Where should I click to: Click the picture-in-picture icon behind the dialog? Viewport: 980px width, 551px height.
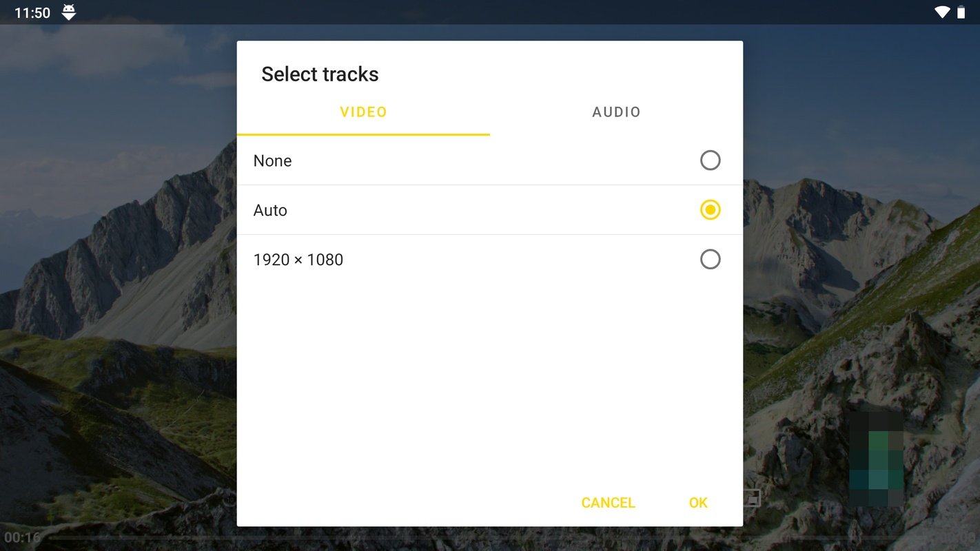pos(752,497)
